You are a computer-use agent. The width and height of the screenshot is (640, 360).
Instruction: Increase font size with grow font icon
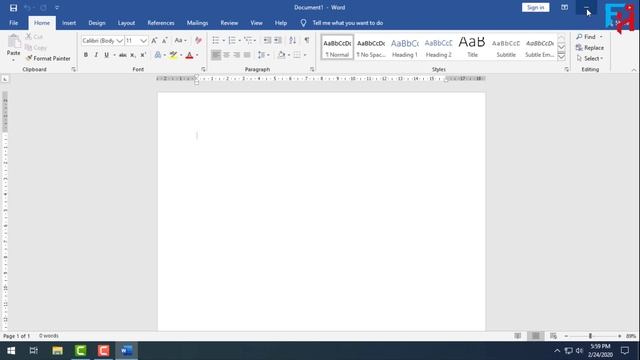[x=154, y=40]
